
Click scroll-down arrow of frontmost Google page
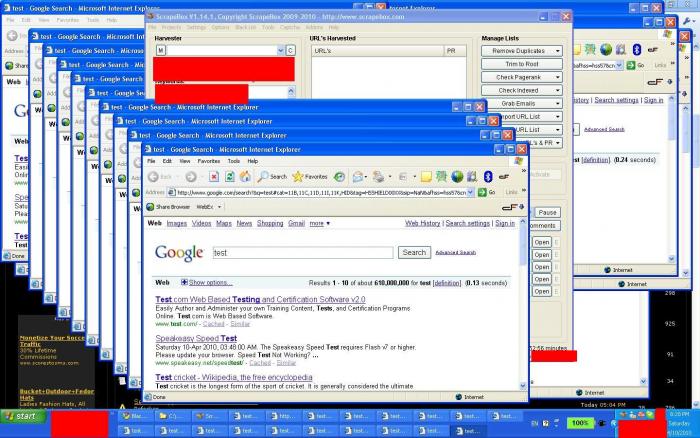click(x=523, y=386)
